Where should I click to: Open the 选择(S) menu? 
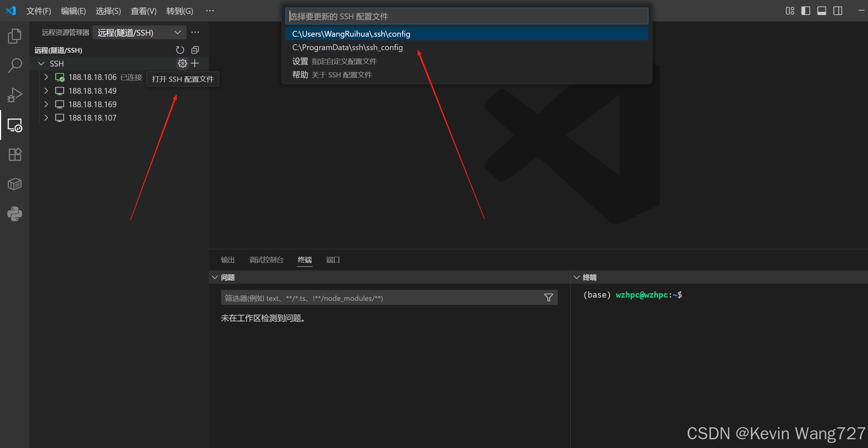pos(108,11)
